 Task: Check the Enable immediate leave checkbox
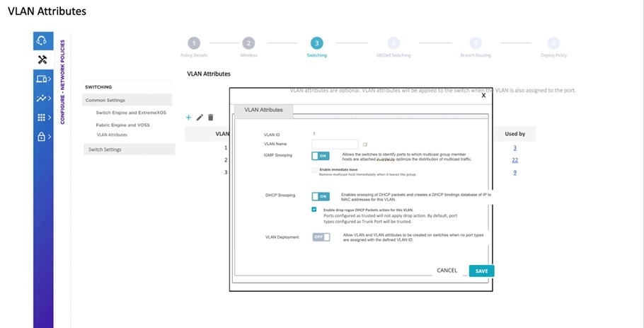(x=314, y=170)
